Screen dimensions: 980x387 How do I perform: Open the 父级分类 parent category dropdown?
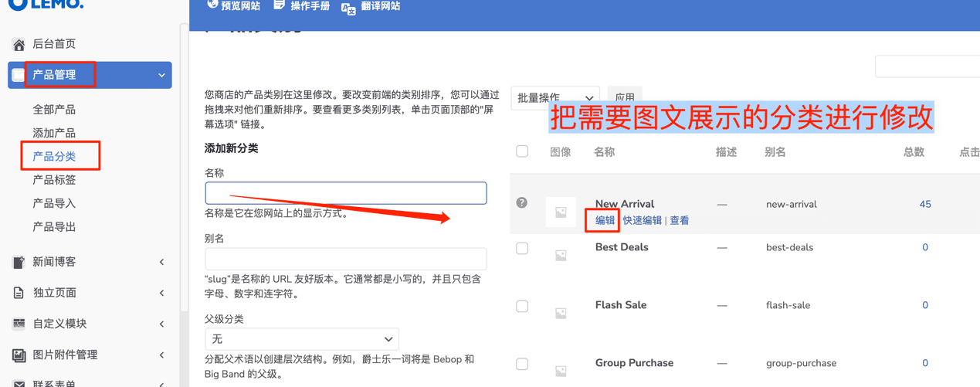302,339
